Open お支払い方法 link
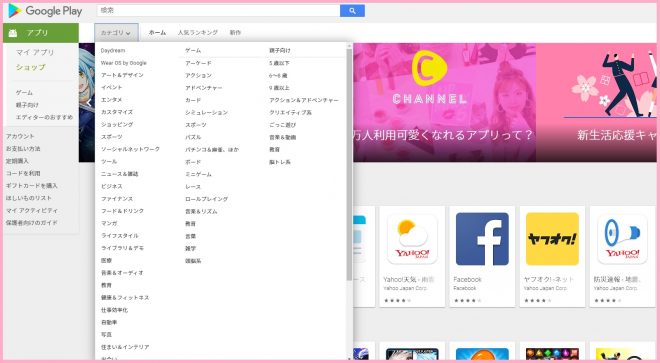 point(23,149)
